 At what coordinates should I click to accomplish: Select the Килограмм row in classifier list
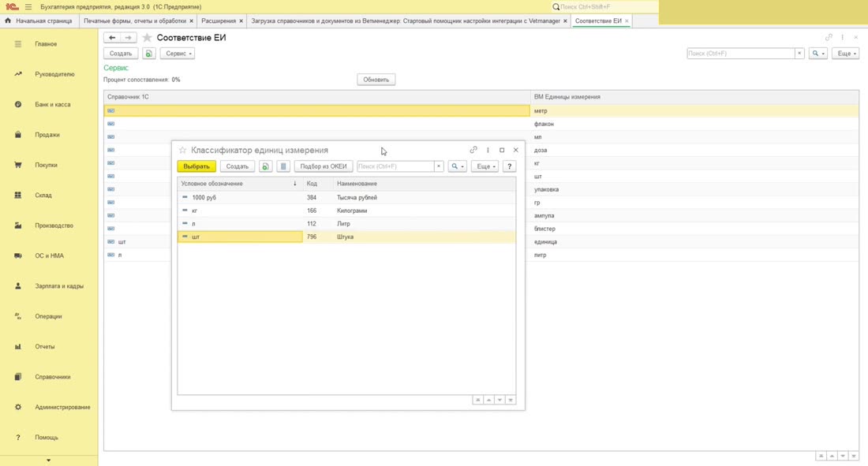[x=346, y=211]
